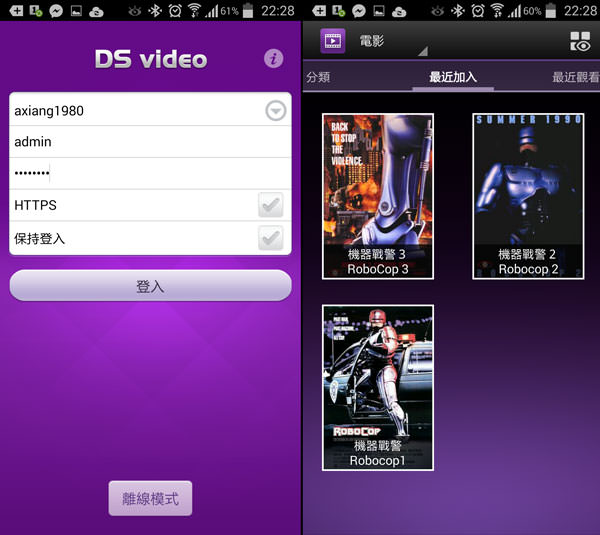Tap Wi-Fi icon in right status bar
The image size is (600, 535).
[497, 11]
